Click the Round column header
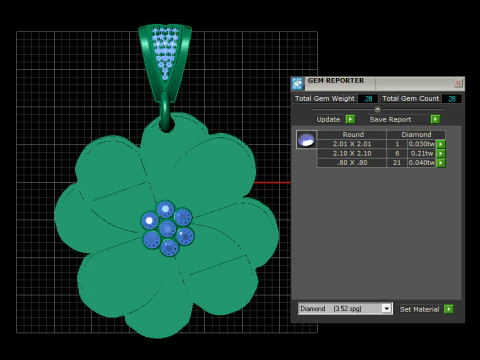Image resolution: width=480 pixels, height=360 pixels. coord(353,135)
